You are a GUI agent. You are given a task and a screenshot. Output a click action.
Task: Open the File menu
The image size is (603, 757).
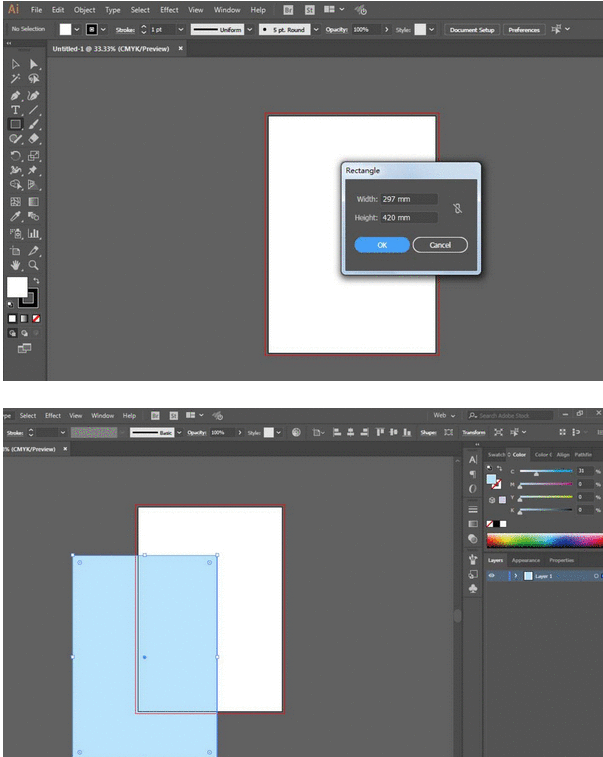coord(36,10)
